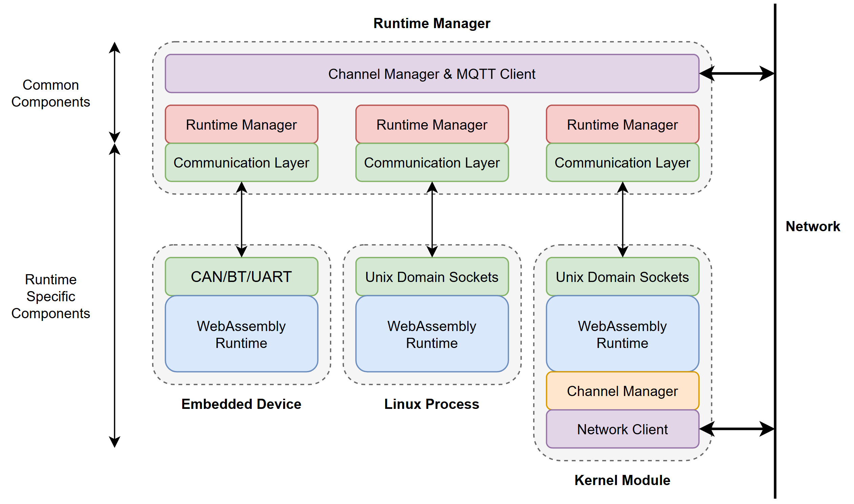Select the Runtime Manager box above Linux Process

(x=432, y=124)
